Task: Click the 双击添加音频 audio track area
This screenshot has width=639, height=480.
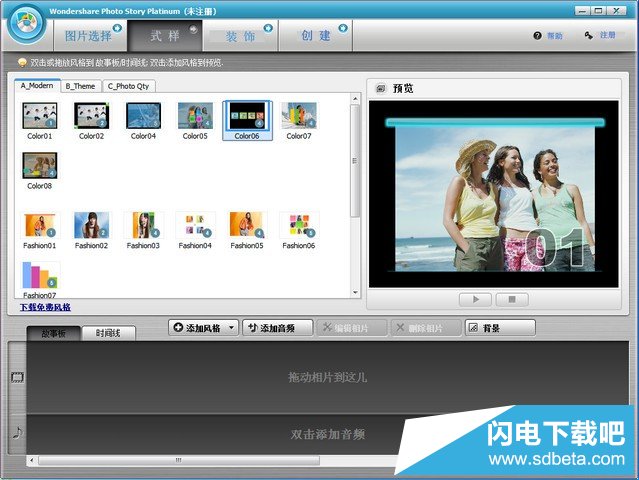Action: (x=328, y=434)
